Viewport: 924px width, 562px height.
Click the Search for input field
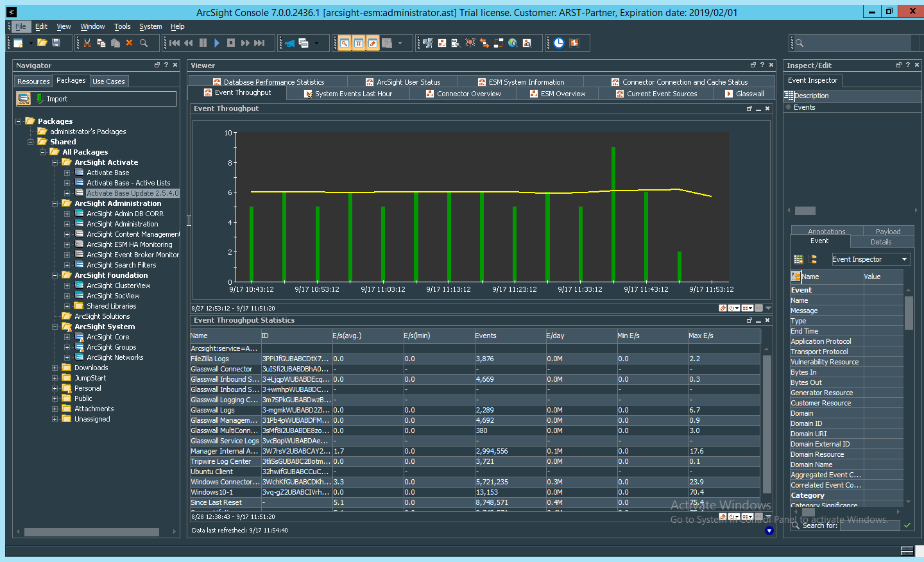pyautogui.click(x=869, y=525)
